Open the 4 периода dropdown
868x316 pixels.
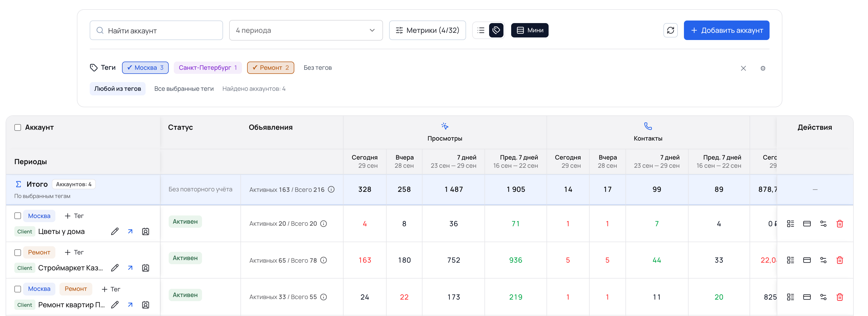coord(306,30)
